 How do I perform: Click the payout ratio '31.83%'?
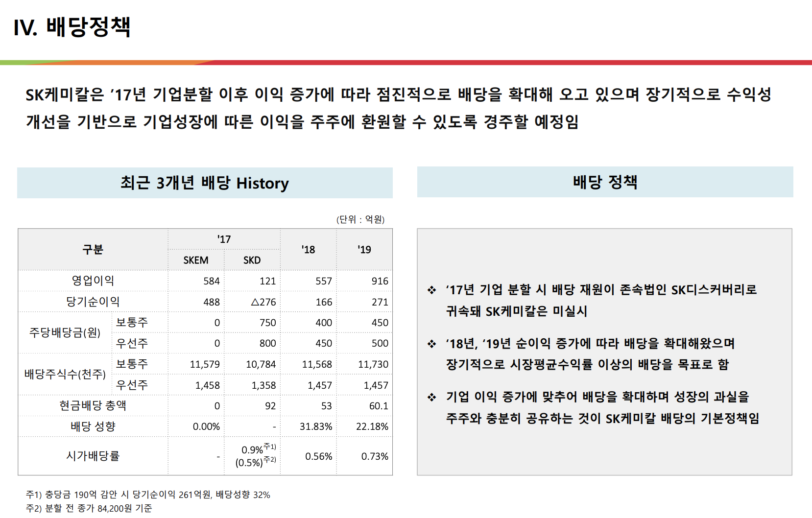[316, 426]
